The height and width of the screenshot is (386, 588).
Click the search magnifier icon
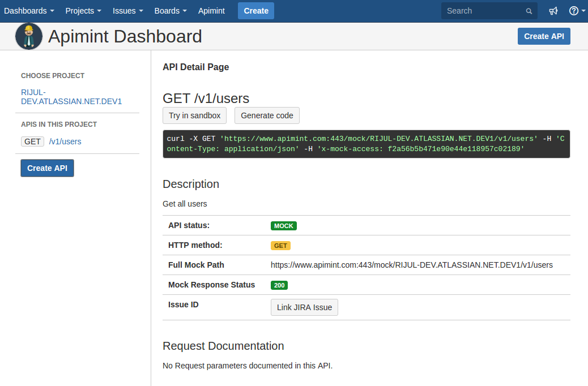click(529, 11)
